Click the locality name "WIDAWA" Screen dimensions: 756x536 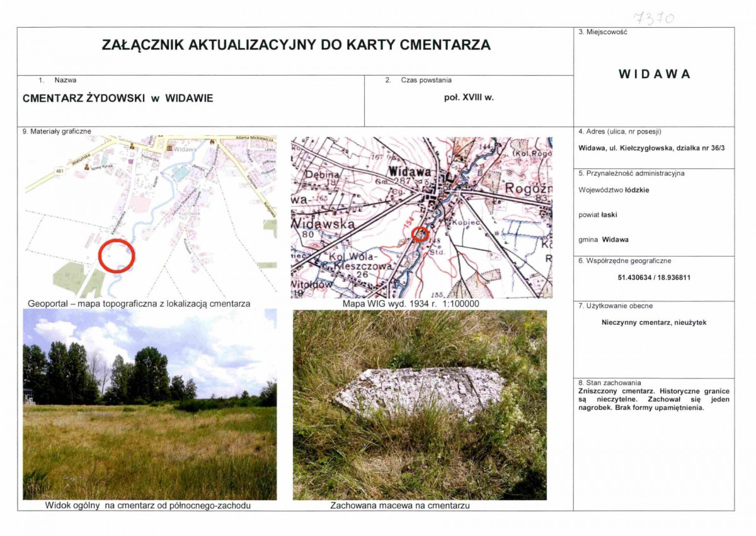(655, 74)
